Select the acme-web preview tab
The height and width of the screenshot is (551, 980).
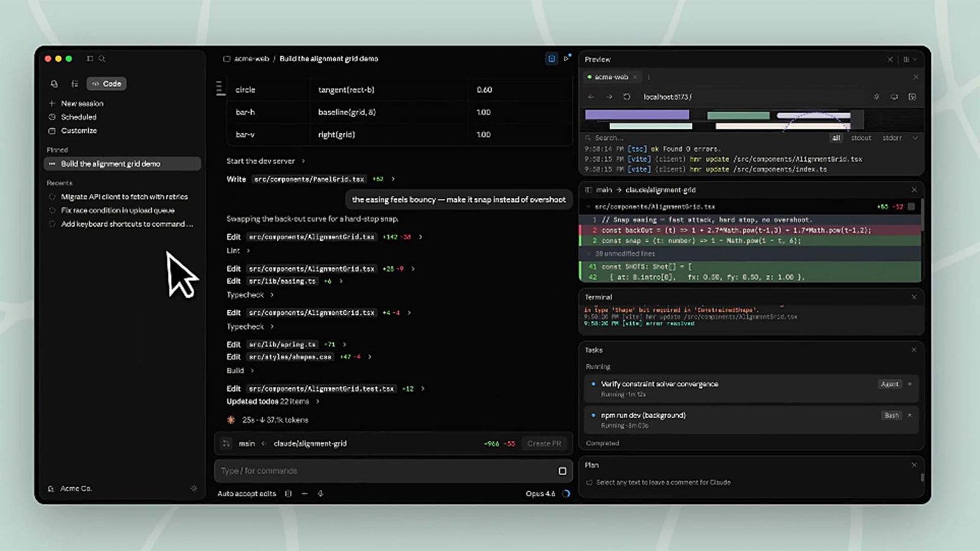(611, 77)
